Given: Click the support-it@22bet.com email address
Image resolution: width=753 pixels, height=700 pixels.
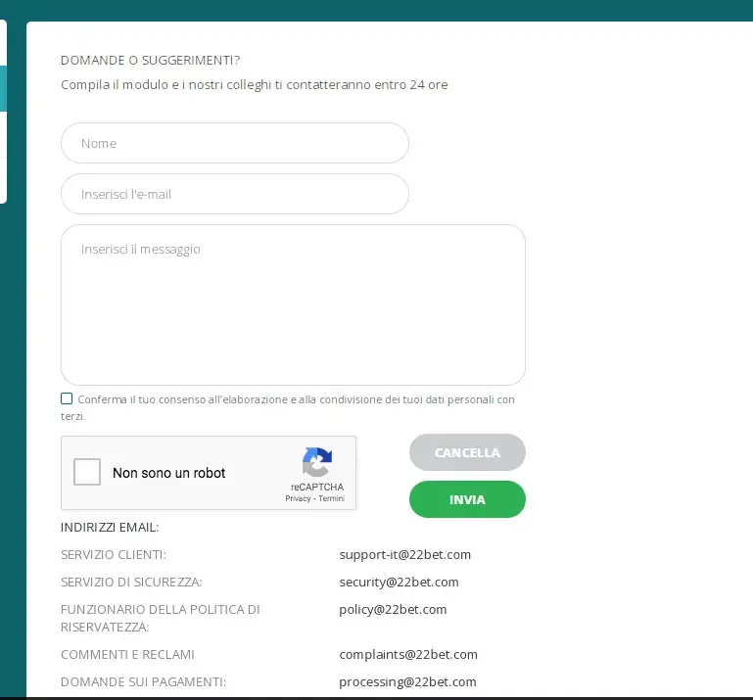Looking at the screenshot, I should (404, 554).
